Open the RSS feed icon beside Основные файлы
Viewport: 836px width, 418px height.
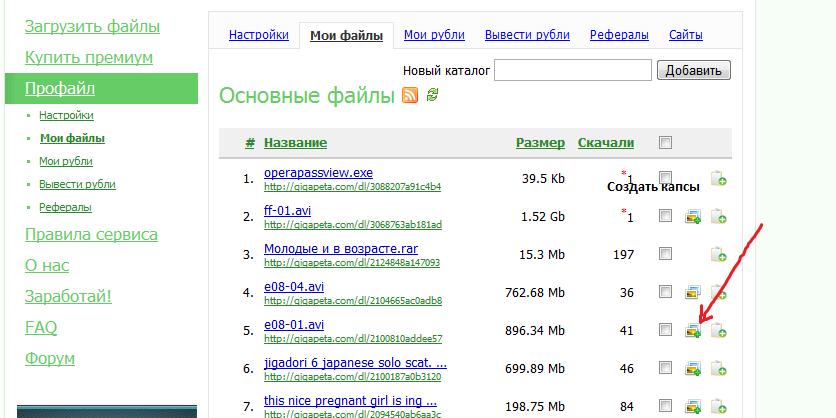pyautogui.click(x=410, y=96)
